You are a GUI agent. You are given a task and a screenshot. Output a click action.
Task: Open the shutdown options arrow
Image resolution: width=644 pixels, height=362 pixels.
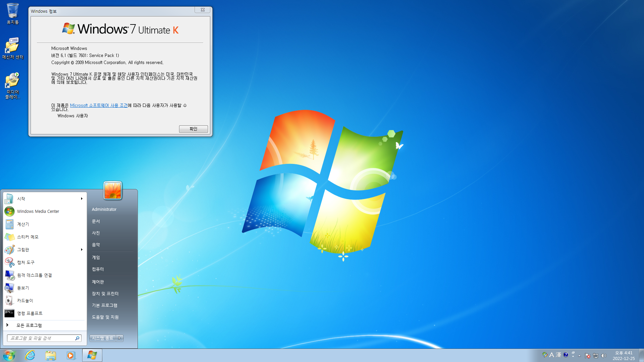(x=120, y=338)
